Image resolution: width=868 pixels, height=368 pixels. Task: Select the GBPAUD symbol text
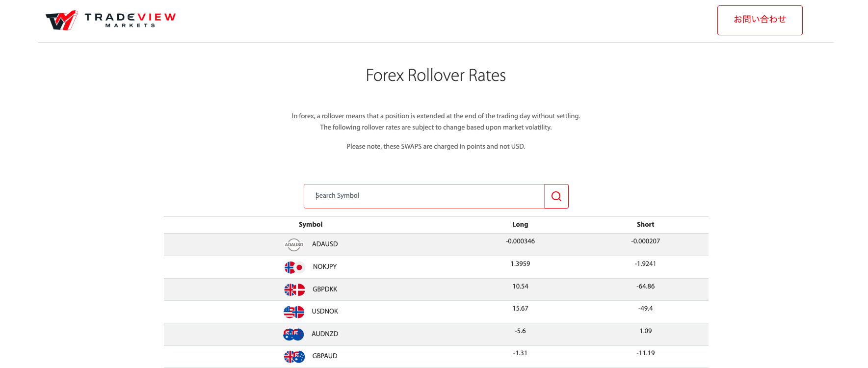[325, 356]
